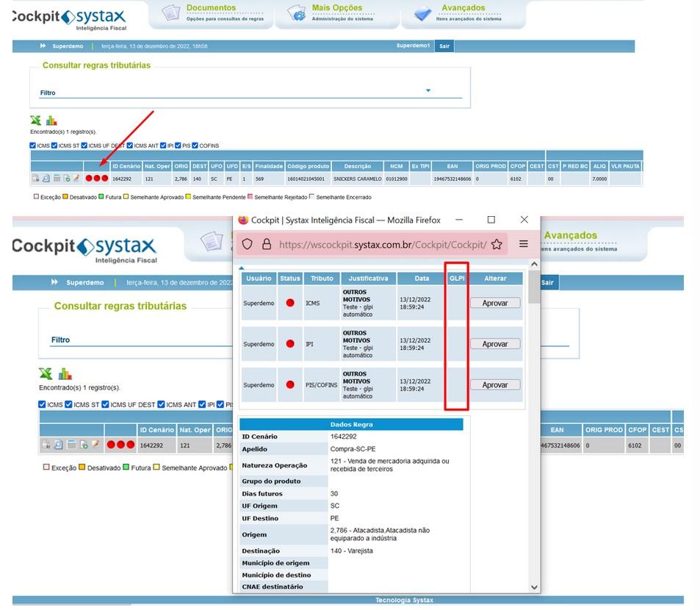
Task: Click double-arrow icon beside Superdemo on upper page
Action: [x=43, y=46]
